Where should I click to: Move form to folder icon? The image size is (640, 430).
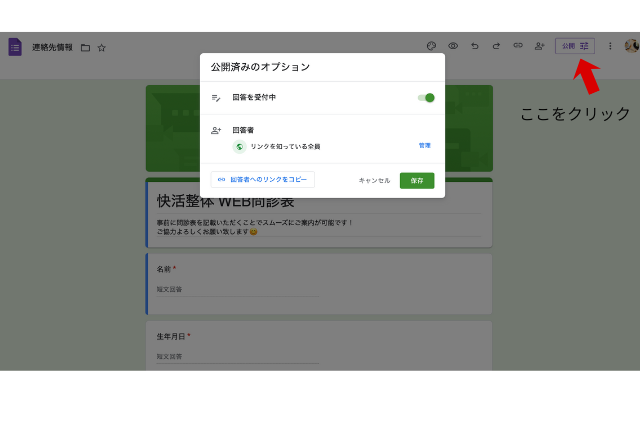tap(85, 48)
